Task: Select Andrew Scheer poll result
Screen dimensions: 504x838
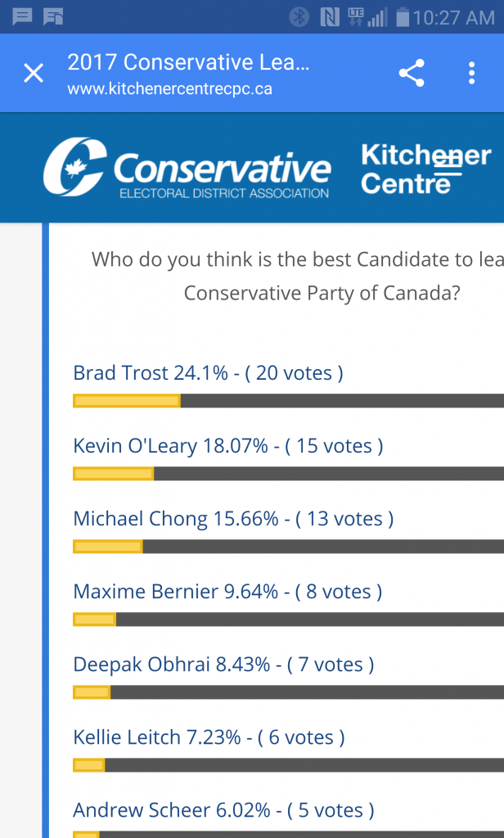Action: (223, 810)
